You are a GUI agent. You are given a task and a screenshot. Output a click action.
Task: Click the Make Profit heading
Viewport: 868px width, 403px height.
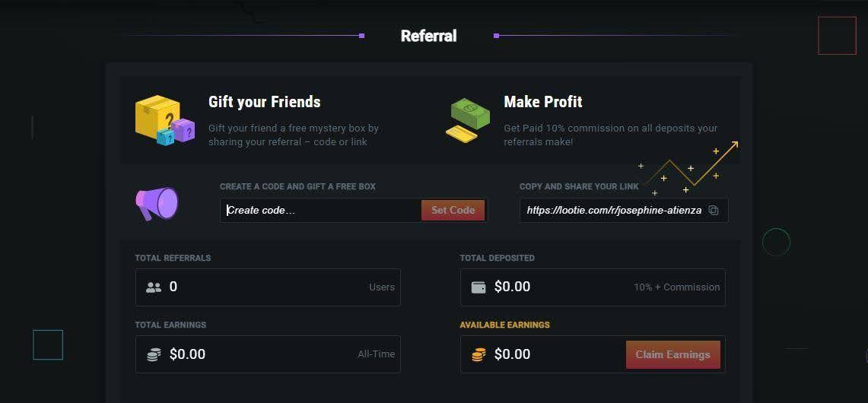tap(543, 102)
